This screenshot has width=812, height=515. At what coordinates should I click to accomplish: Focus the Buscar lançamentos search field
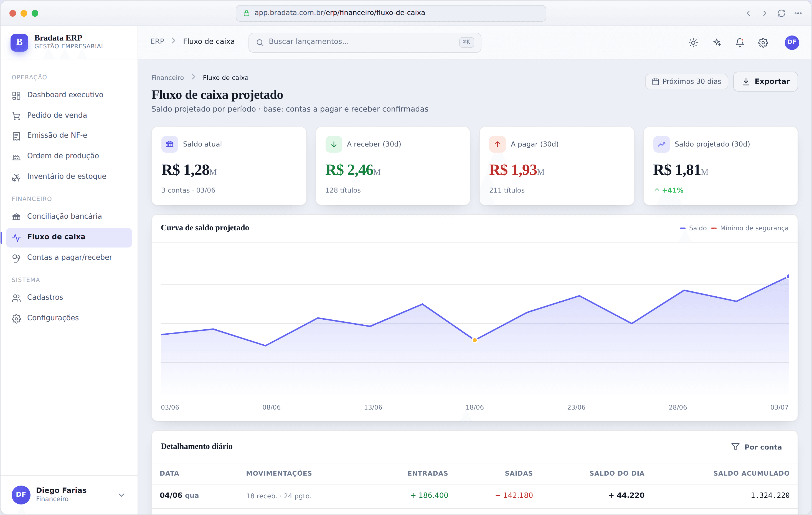364,42
